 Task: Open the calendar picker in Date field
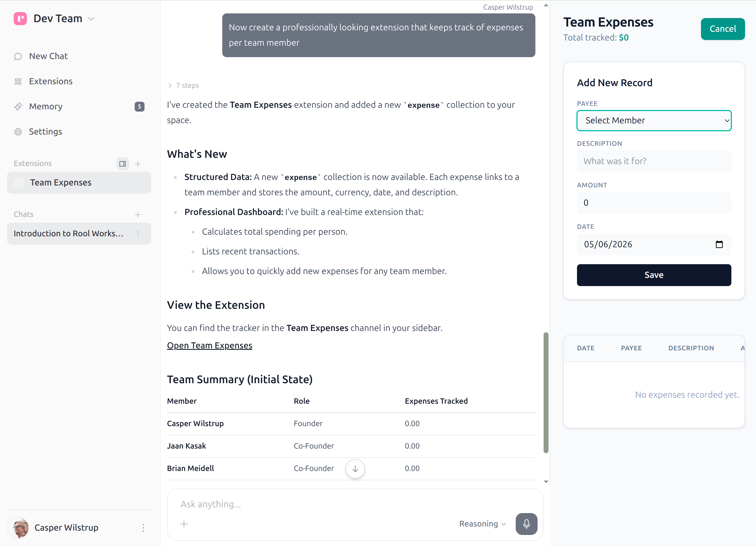pos(719,244)
